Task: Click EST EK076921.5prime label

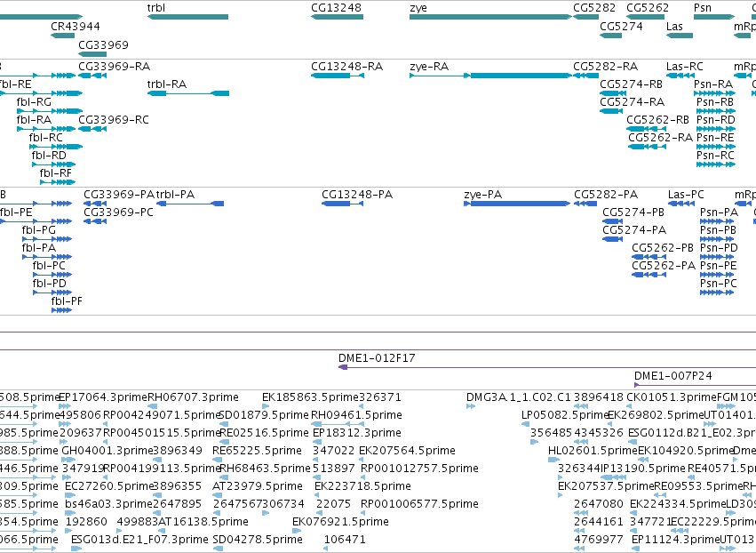Action: click(340, 522)
